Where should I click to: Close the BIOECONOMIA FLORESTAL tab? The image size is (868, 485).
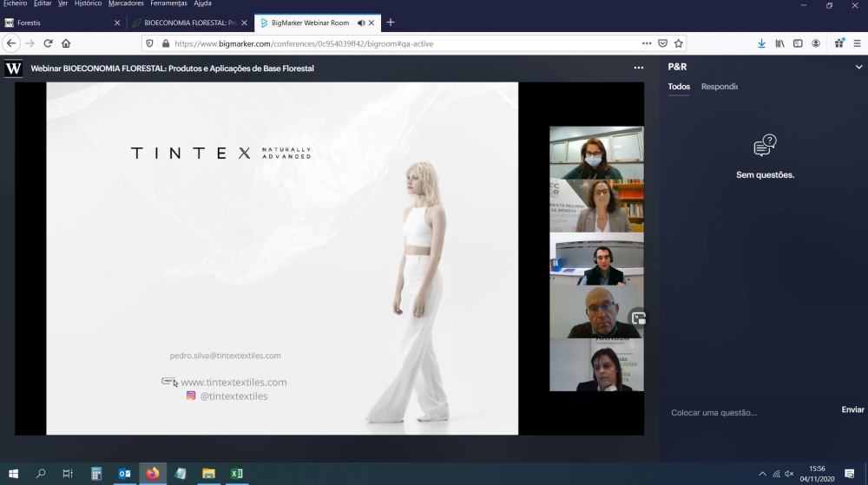[x=244, y=23]
